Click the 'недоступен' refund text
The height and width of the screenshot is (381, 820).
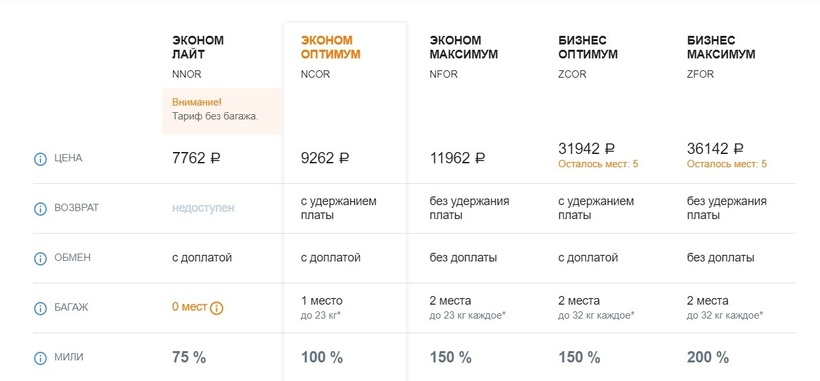pyautogui.click(x=203, y=208)
